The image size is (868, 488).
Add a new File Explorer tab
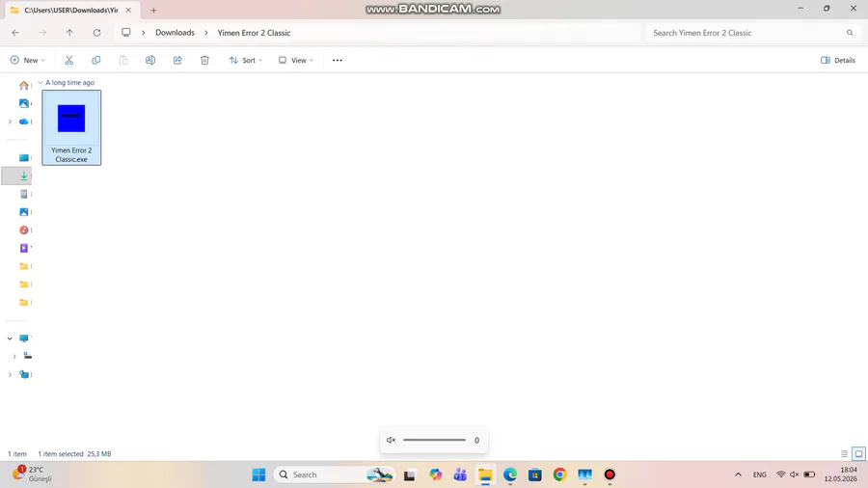click(153, 10)
